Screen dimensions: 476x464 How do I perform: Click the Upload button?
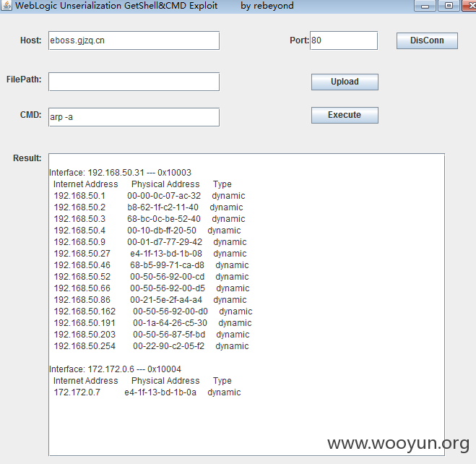(345, 82)
